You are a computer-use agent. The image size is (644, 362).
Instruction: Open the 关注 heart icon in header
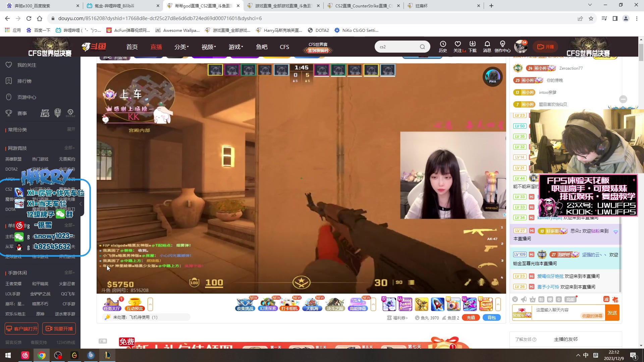pos(458,47)
